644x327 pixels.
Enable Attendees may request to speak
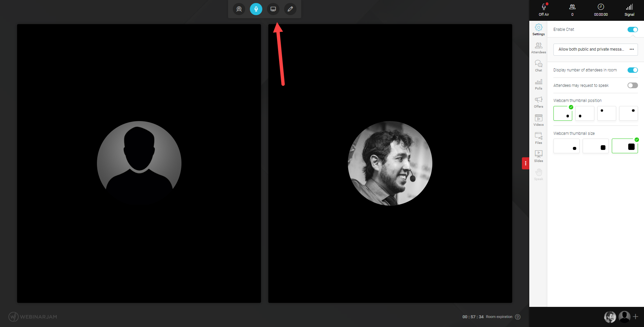point(633,86)
